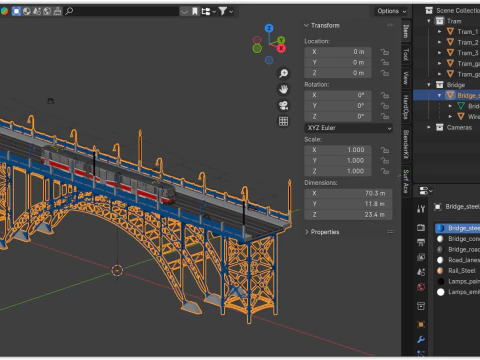The height and width of the screenshot is (360, 480).
Task: Switch to the View sidebar tab
Action: (406, 78)
